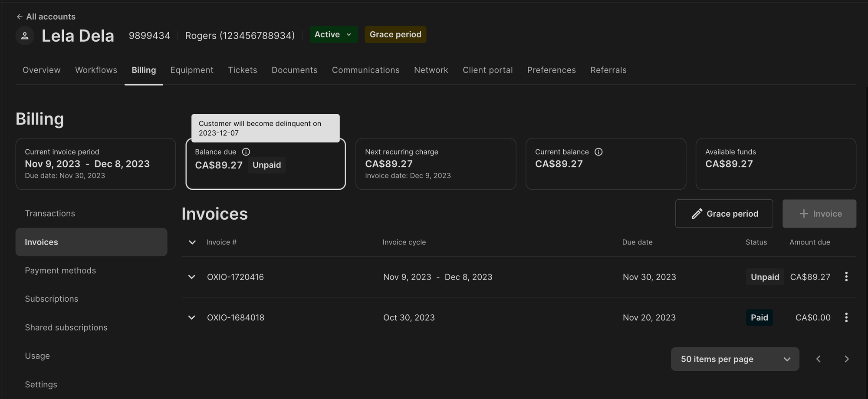Click the Current invoice period card
This screenshot has height=399, width=868.
tap(95, 164)
